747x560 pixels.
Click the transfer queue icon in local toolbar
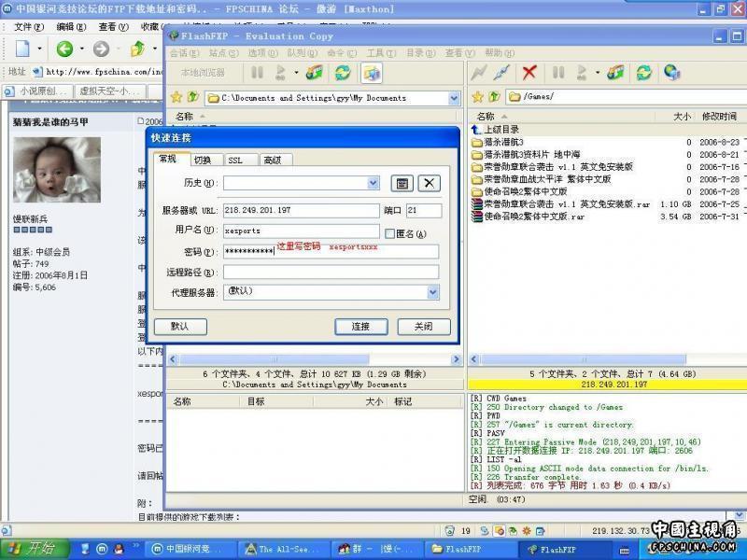[x=315, y=73]
